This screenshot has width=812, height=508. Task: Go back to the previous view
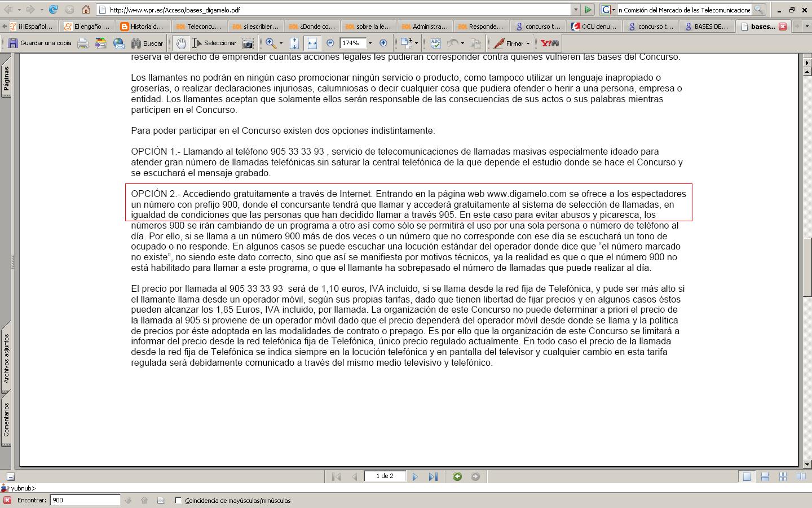tap(457, 476)
